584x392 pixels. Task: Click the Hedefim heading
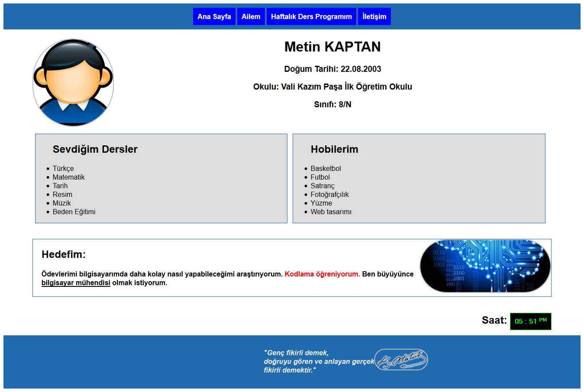click(x=64, y=254)
